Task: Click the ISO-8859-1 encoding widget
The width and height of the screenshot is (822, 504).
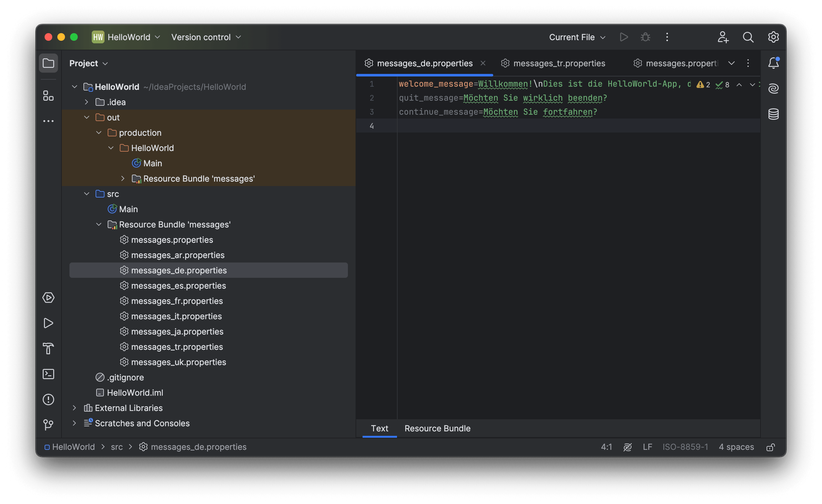Action: pyautogui.click(x=685, y=447)
